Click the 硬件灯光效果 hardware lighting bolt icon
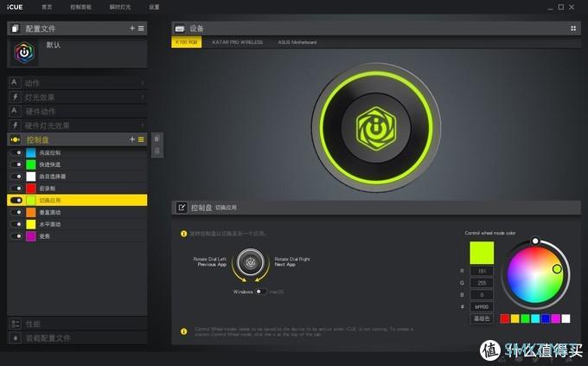588x366 pixels. 15,125
